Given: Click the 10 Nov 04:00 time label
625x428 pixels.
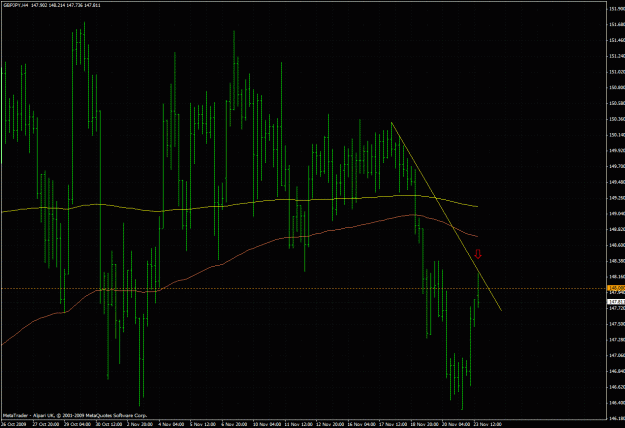Looking at the screenshot, I should coord(268,424).
